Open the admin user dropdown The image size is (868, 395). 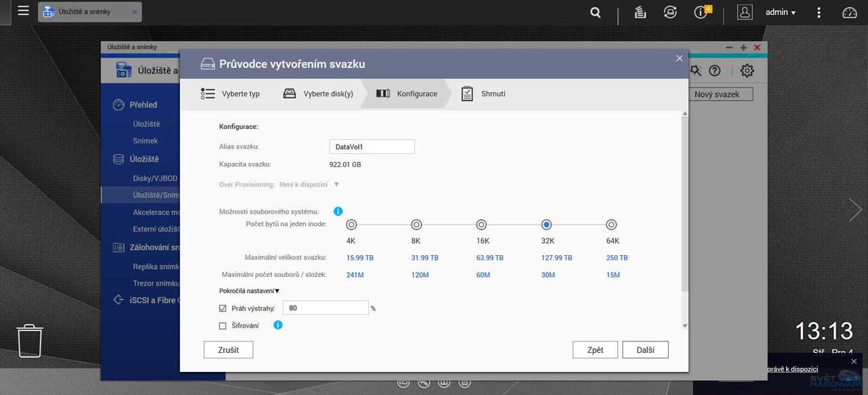(x=781, y=12)
